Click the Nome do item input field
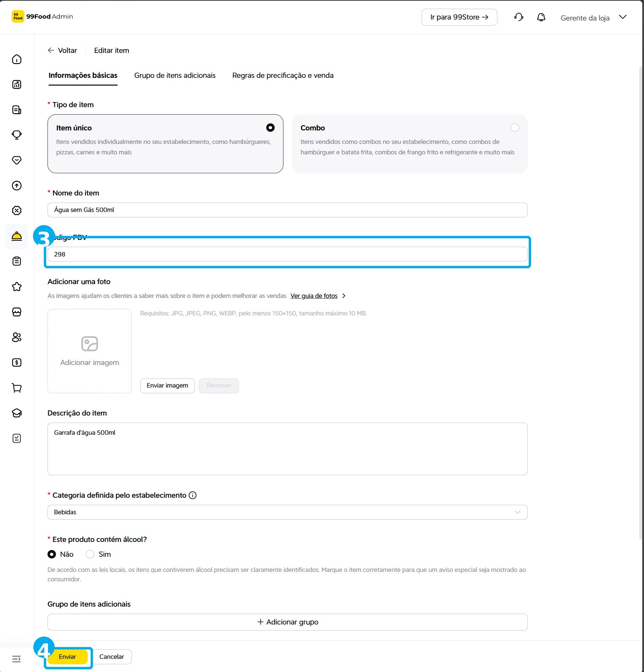This screenshot has width=644, height=672. 287,210
